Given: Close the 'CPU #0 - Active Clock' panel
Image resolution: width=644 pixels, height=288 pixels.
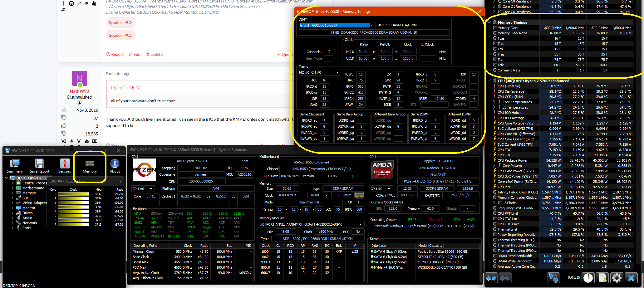Looking at the screenshot, I should (x=120, y=181).
